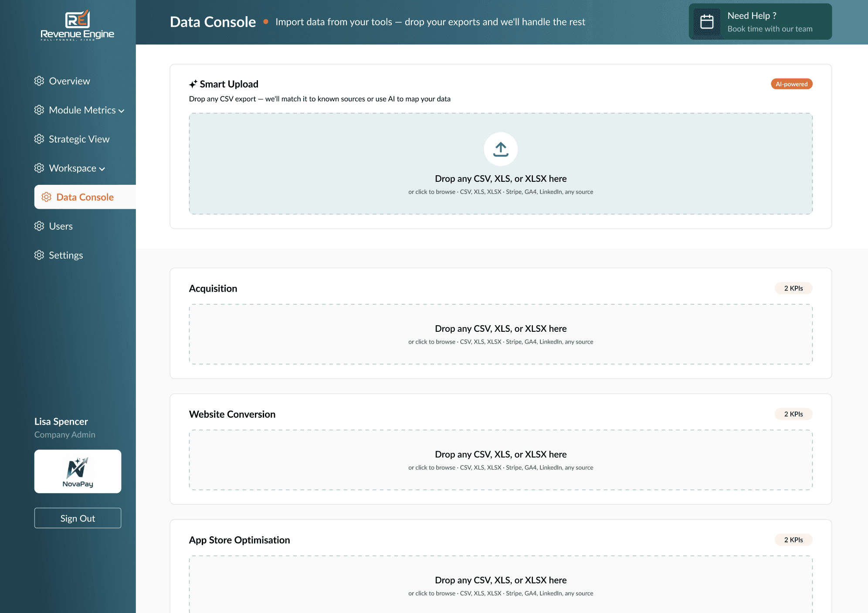Click Book time with our team
The width and height of the screenshot is (868, 613).
coord(770,29)
